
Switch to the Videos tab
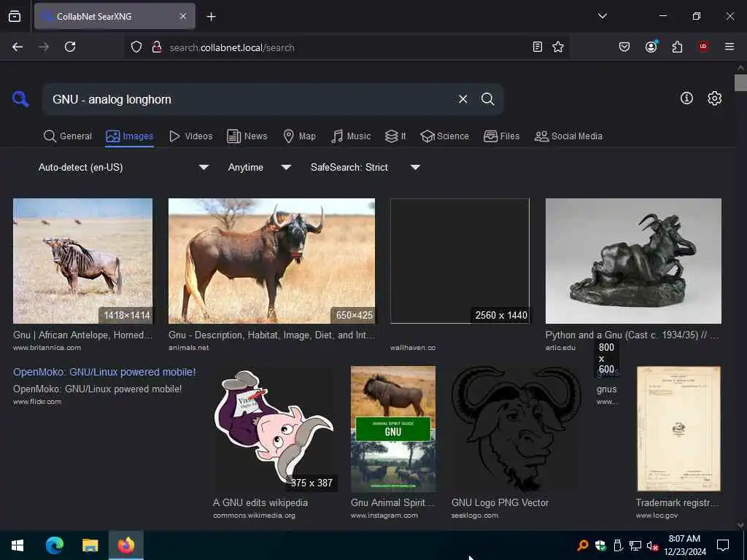pyautogui.click(x=190, y=136)
